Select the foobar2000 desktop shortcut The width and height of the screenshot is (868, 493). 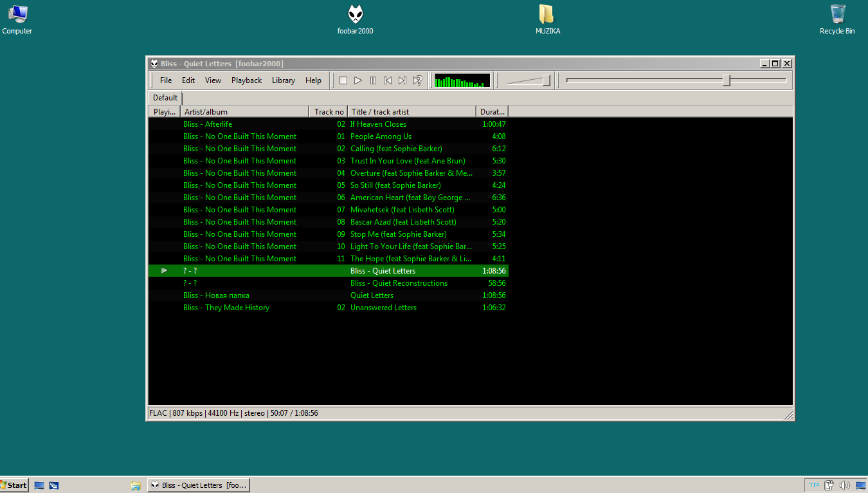[355, 19]
